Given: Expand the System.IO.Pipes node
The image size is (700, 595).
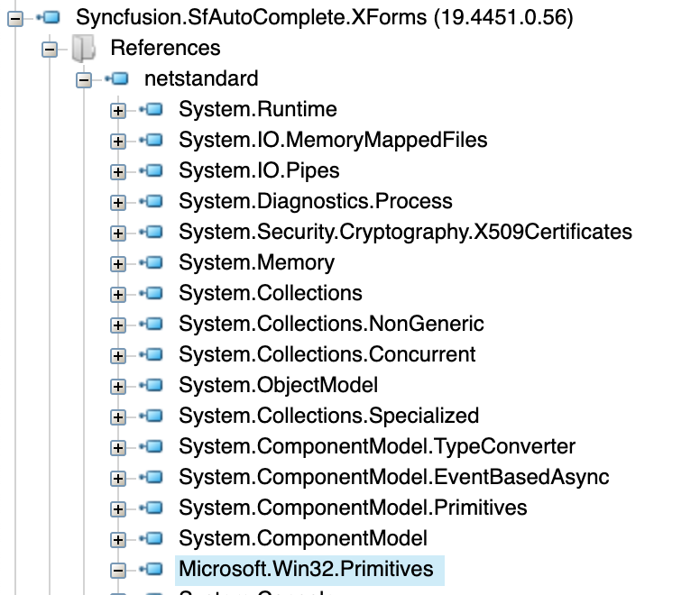Looking at the screenshot, I should pyautogui.click(x=118, y=172).
